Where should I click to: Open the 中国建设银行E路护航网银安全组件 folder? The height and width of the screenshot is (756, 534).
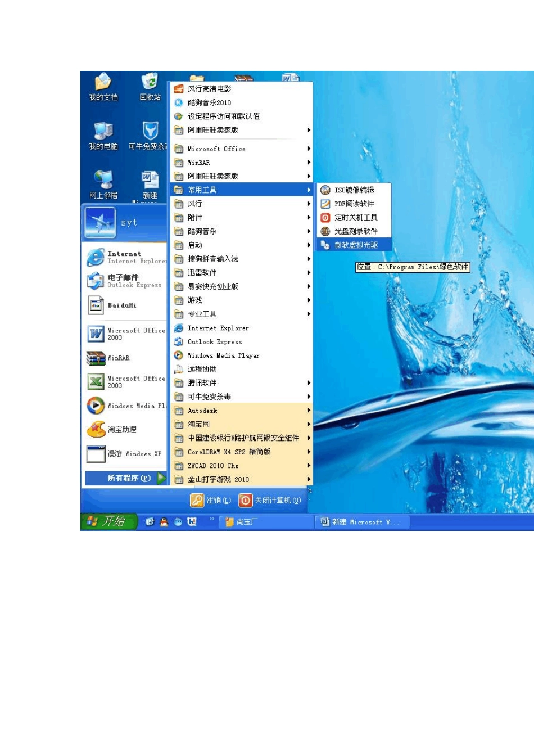pyautogui.click(x=242, y=438)
